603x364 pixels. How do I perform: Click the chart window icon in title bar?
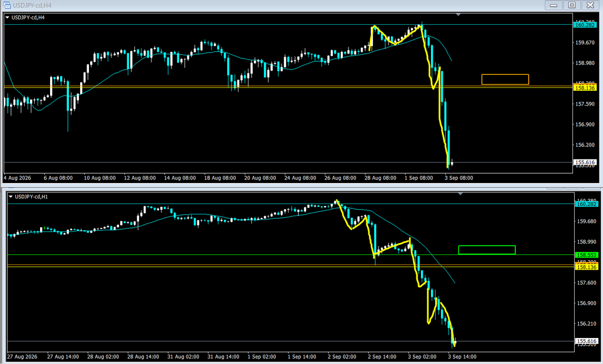pos(6,5)
